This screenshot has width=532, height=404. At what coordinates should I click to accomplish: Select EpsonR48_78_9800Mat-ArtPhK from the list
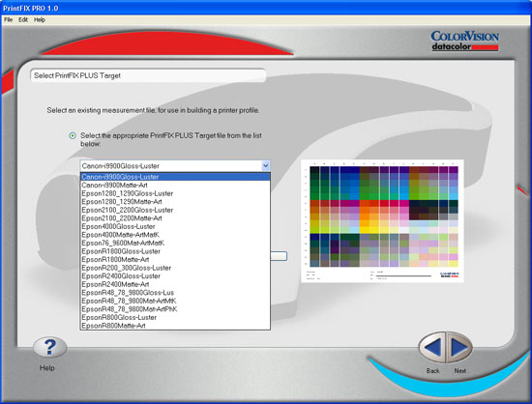coord(175,308)
